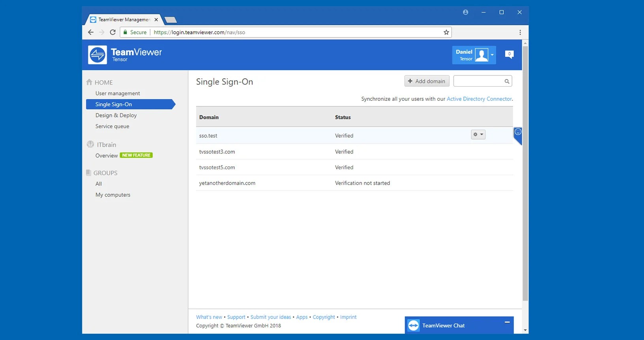Click the HOME section heading
Screen dimensions: 644x340
click(x=104, y=83)
